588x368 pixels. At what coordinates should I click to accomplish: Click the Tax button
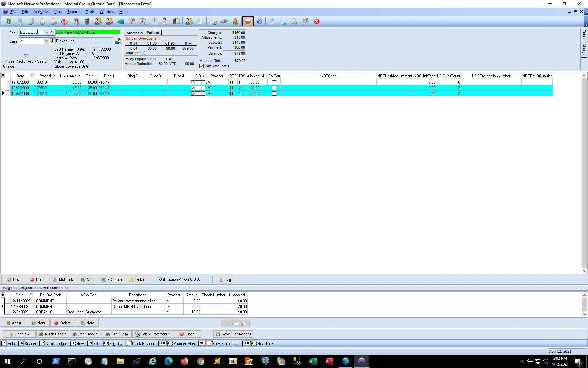224,280
